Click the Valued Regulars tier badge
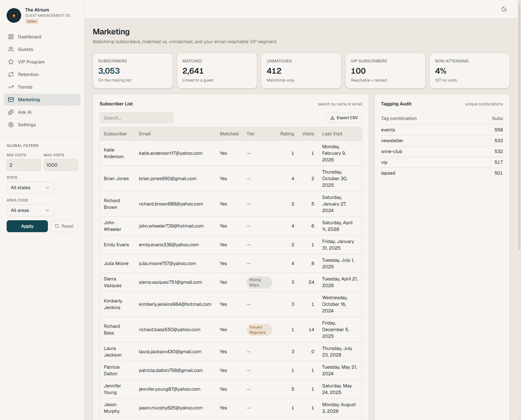This screenshot has width=521, height=420. point(259,330)
